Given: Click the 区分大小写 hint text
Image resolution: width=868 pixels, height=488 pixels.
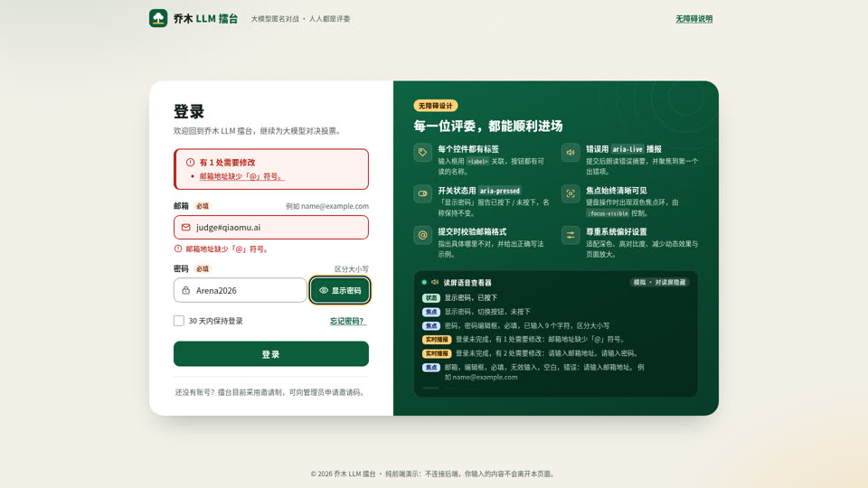Looking at the screenshot, I should (x=352, y=269).
